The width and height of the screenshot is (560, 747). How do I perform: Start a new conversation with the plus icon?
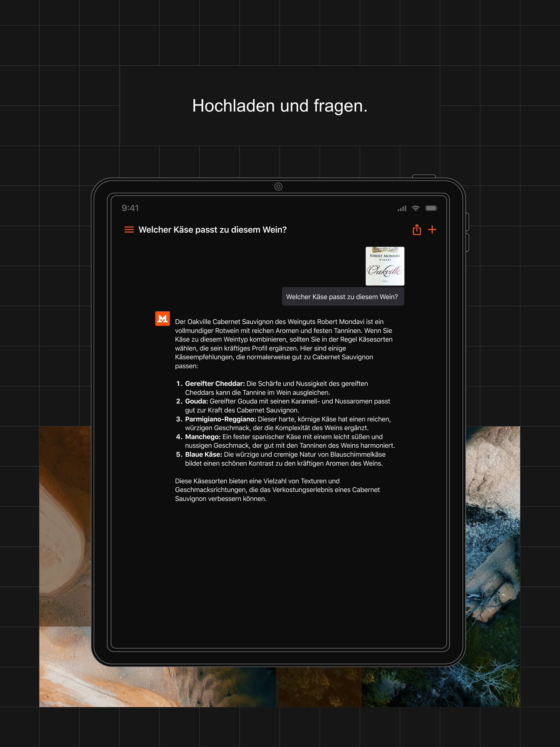(433, 229)
